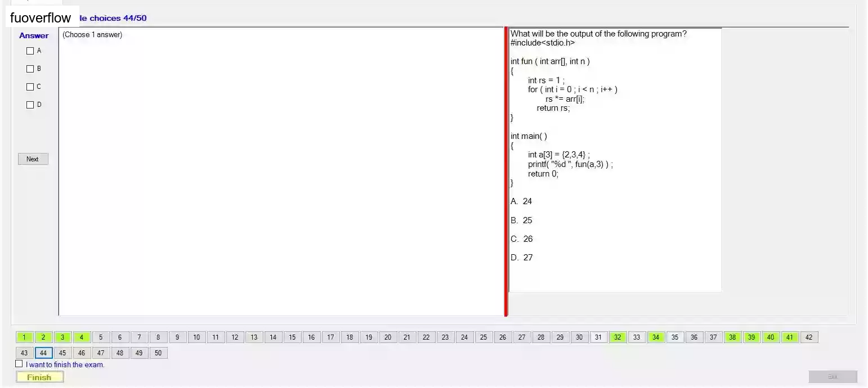Viewport: 868px width, 388px height.
Task: Go to question 30
Action: point(579,337)
